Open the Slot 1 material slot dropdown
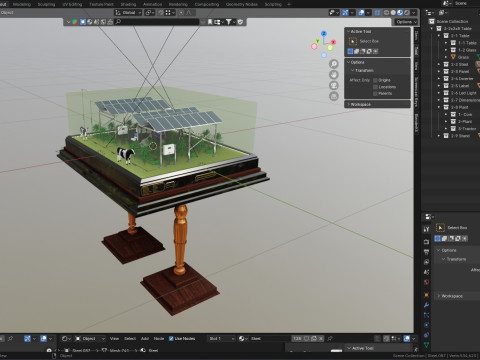Image resolution: width=480 pixels, height=360 pixels. (x=221, y=338)
